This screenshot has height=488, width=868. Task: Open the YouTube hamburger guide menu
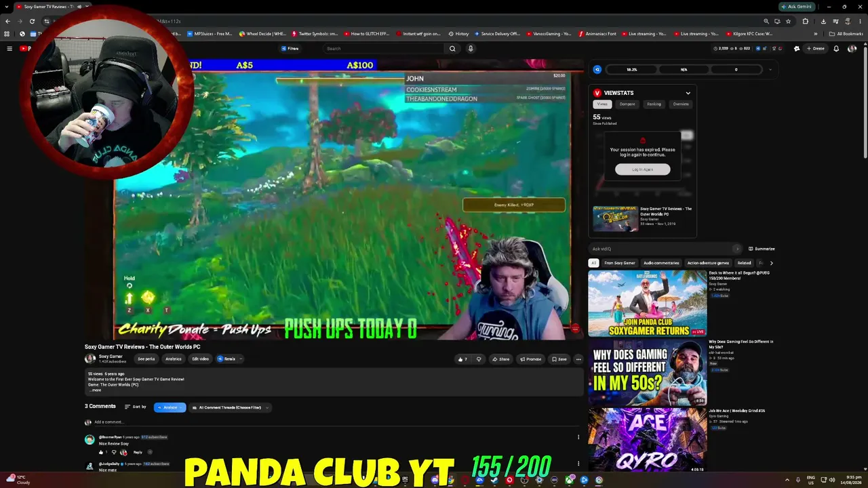click(x=9, y=49)
